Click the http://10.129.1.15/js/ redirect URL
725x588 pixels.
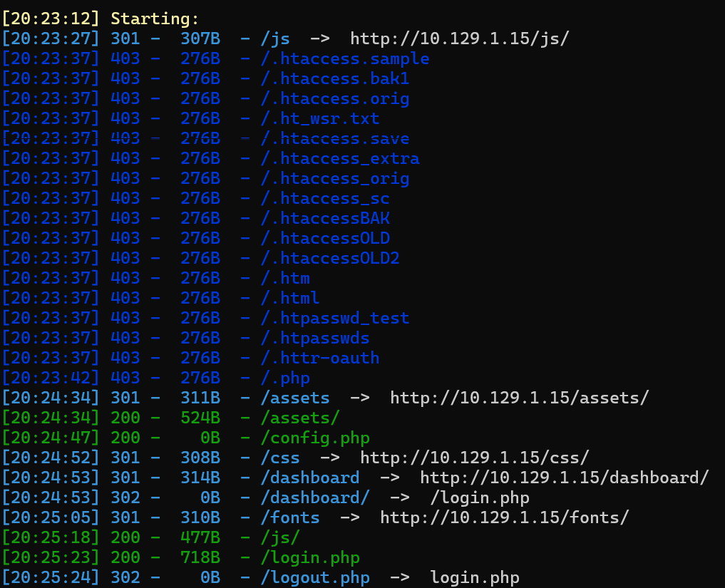(460, 38)
